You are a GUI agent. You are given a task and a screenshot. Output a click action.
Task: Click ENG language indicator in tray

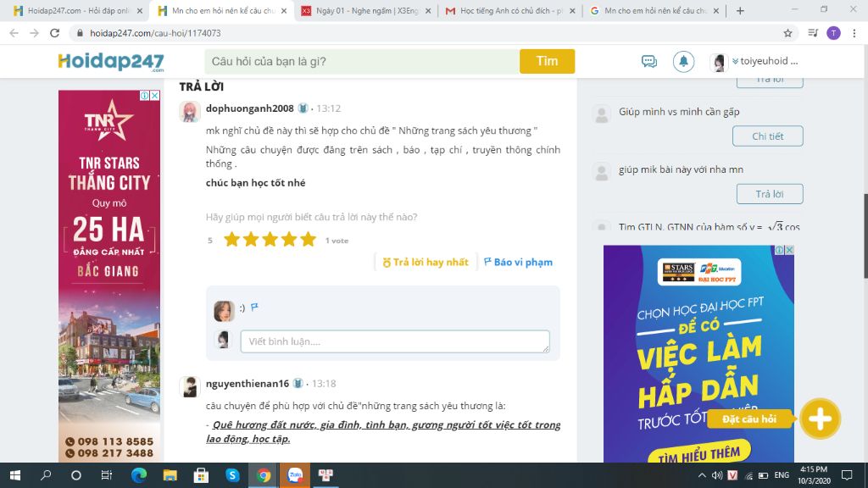[782, 475]
